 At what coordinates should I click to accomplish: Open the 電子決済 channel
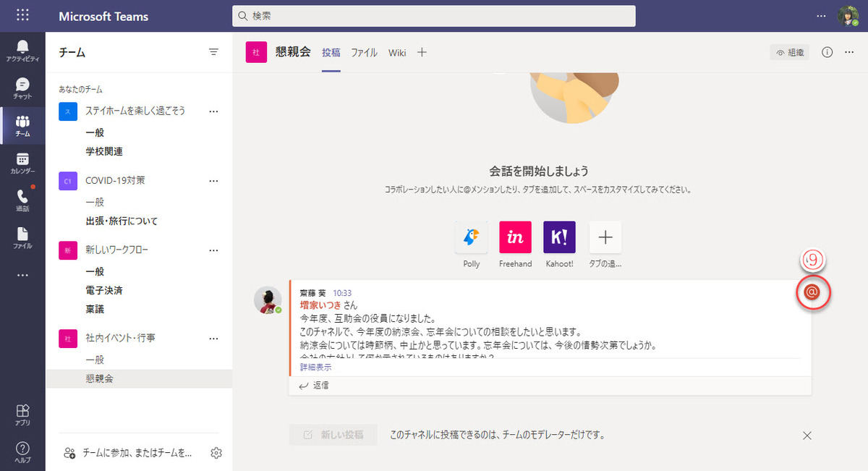(104, 290)
